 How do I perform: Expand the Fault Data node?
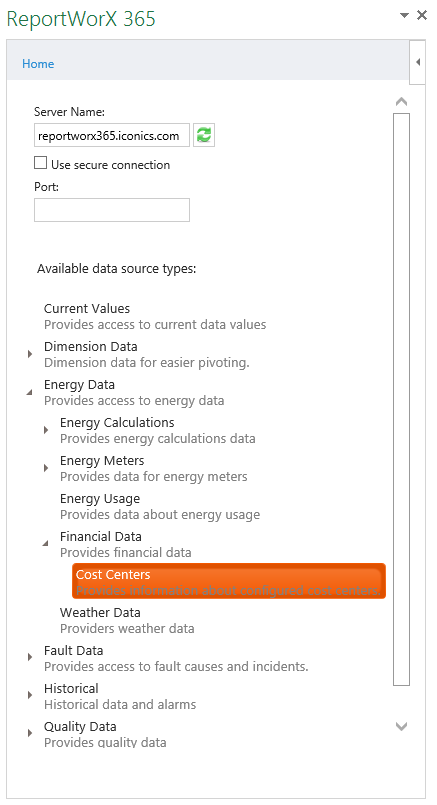click(30, 657)
